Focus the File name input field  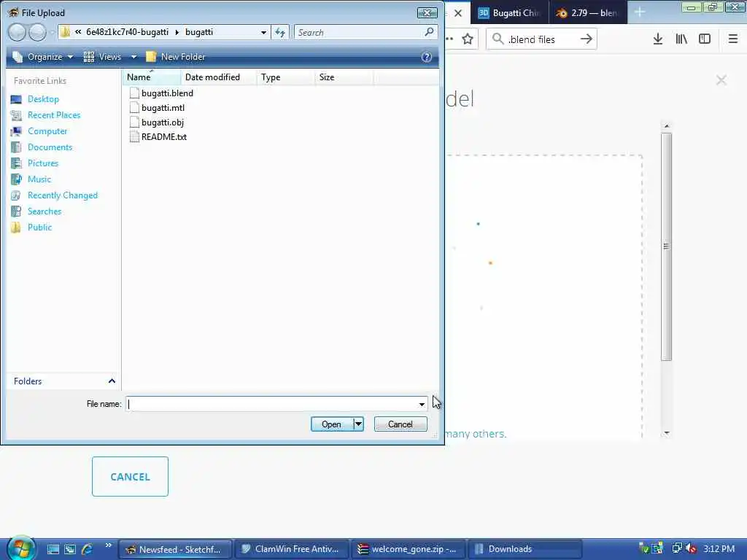click(271, 404)
